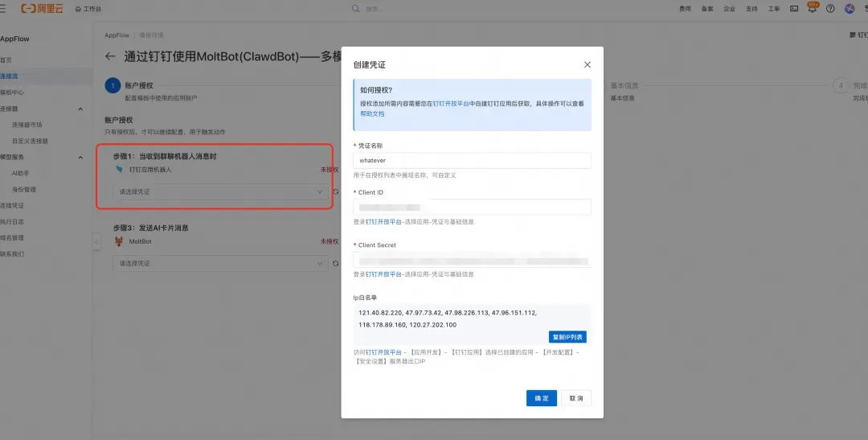Open the hamburger menu beside the Aliyun logo

(2, 9)
